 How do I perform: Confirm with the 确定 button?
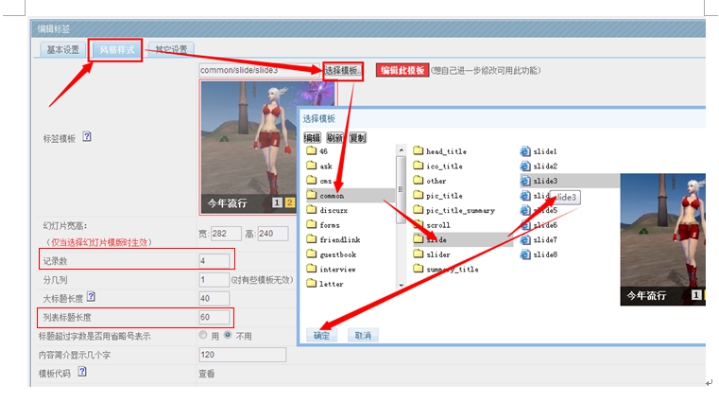[x=321, y=335]
